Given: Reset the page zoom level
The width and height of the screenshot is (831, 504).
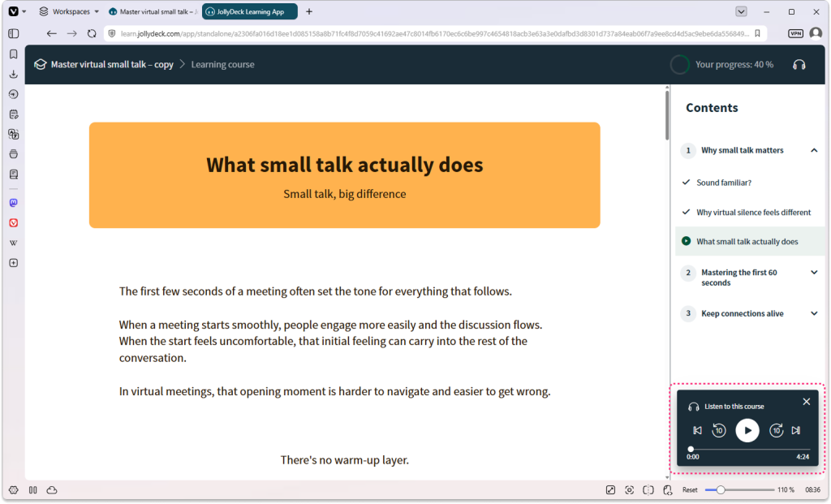Looking at the screenshot, I should (690, 490).
